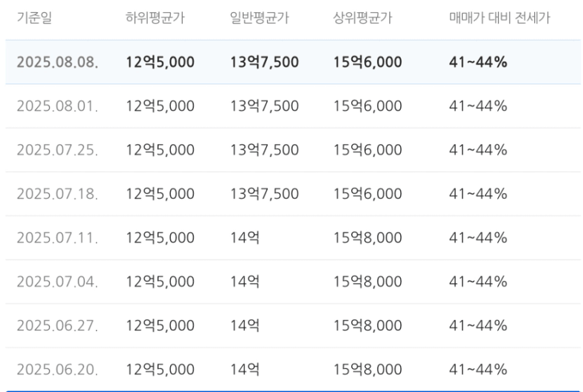Select the 2025.07.11. date cell

(x=58, y=238)
